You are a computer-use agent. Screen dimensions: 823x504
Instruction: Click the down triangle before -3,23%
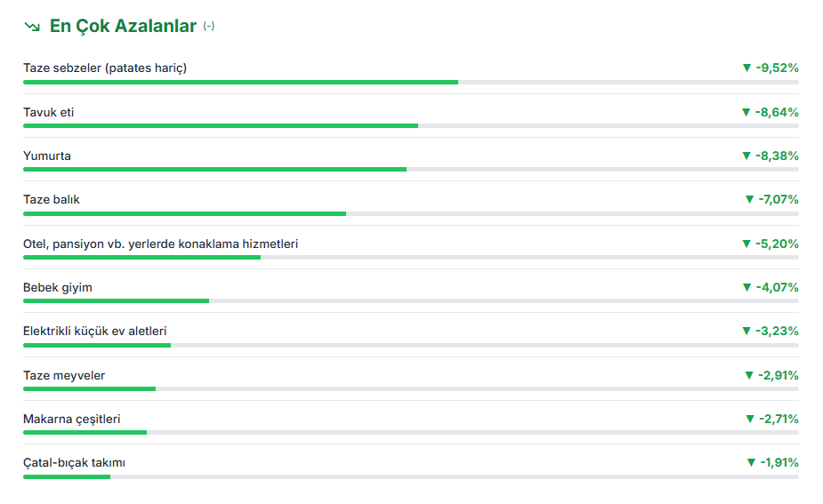746,331
